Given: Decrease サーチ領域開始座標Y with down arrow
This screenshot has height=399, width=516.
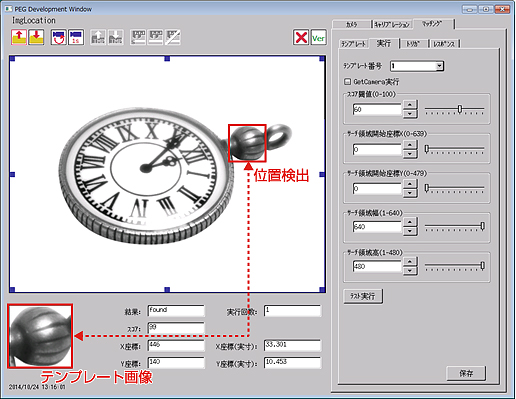Looking at the screenshot, I should point(410,193).
